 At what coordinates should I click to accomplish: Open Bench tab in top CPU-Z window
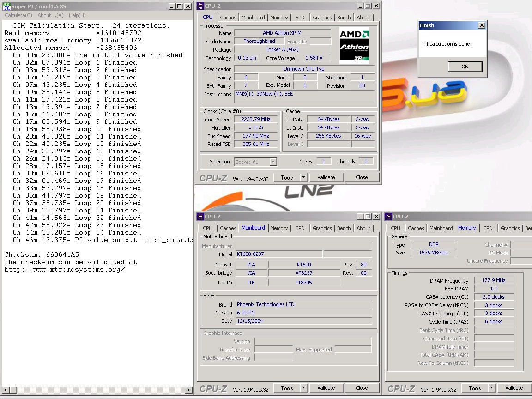pyautogui.click(x=344, y=18)
